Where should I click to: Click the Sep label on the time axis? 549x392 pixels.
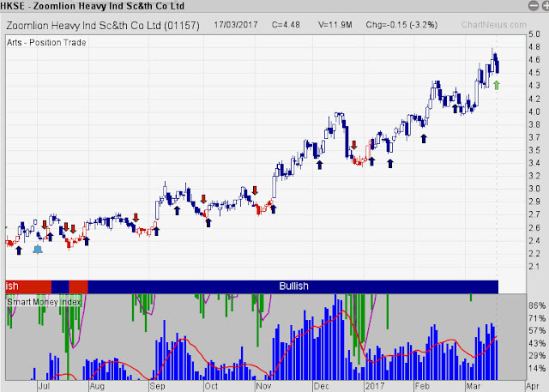click(157, 386)
